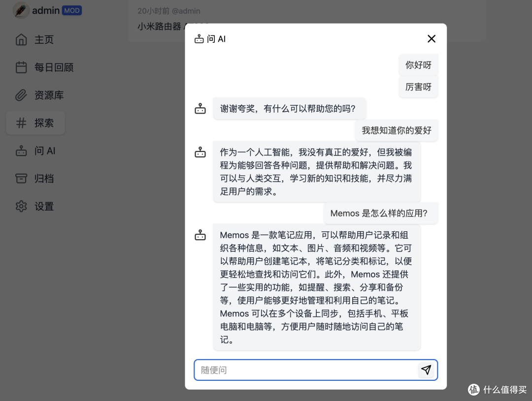Viewport: 532px width, 401px height.
Task: Open 每日回顾 menu item
Action: 54,67
